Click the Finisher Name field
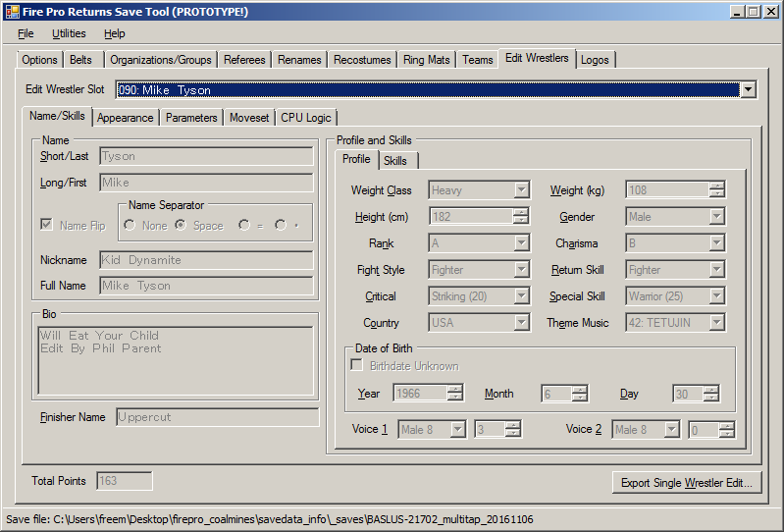The height and width of the screenshot is (532, 784). coord(217,417)
